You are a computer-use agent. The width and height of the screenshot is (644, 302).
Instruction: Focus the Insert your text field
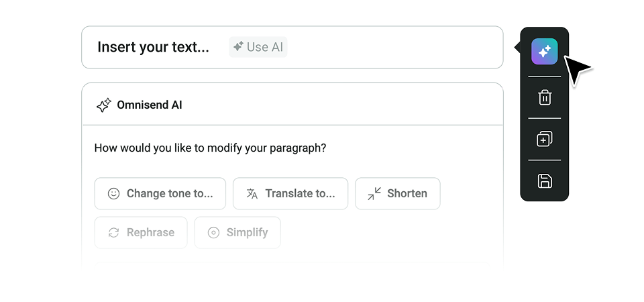point(292,47)
